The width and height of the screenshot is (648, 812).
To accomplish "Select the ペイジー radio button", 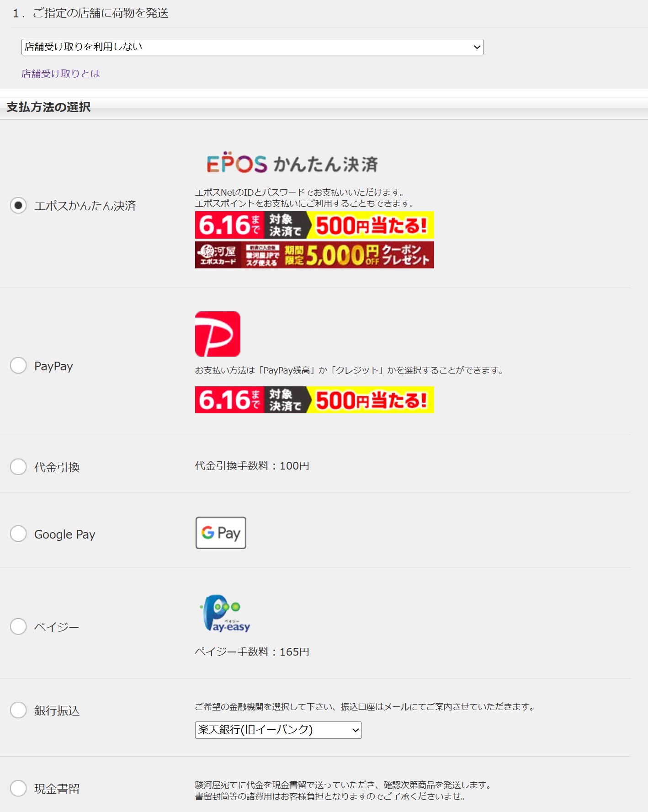I will pyautogui.click(x=18, y=626).
